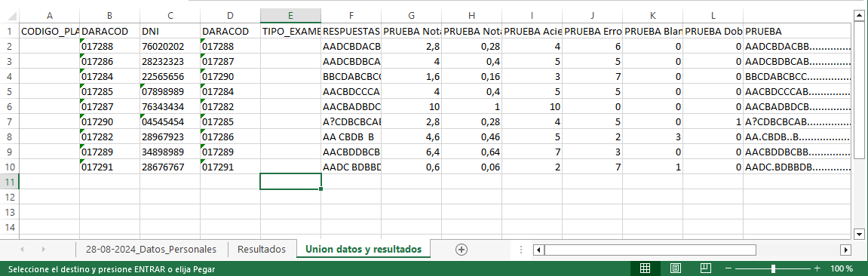
Task: Click DNI cell 28232323
Action: [x=170, y=62]
